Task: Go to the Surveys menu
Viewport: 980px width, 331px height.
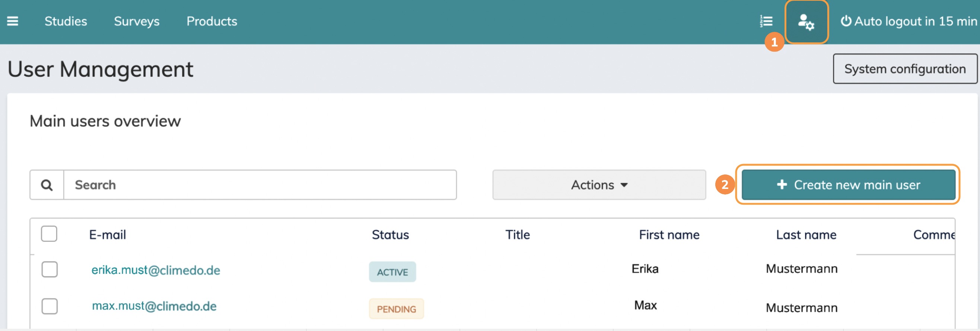Action: click(137, 21)
